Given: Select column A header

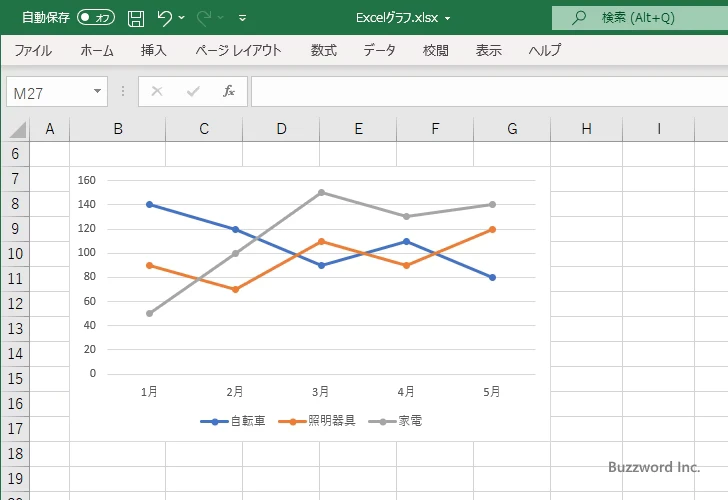Looking at the screenshot, I should 50,129.
